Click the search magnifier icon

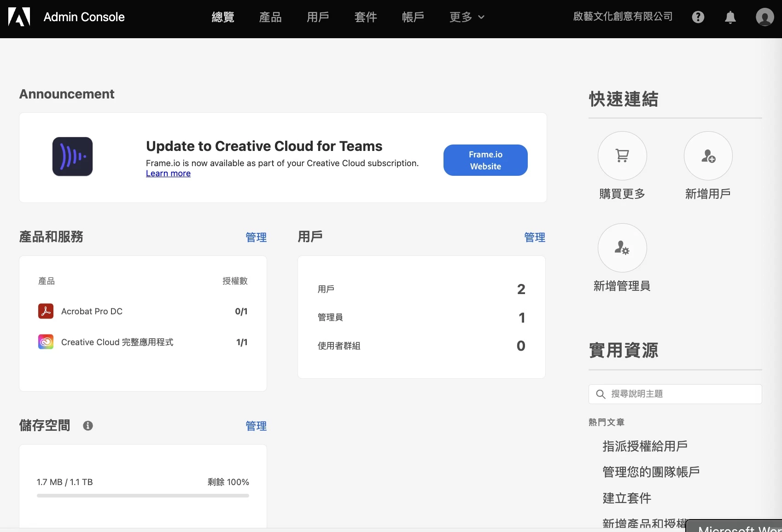point(601,394)
